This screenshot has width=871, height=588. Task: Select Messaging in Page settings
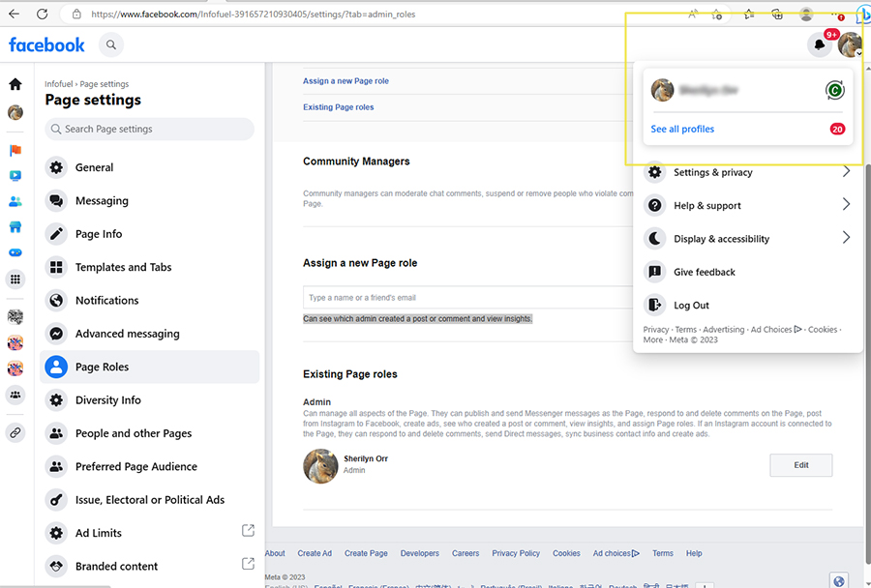click(102, 200)
